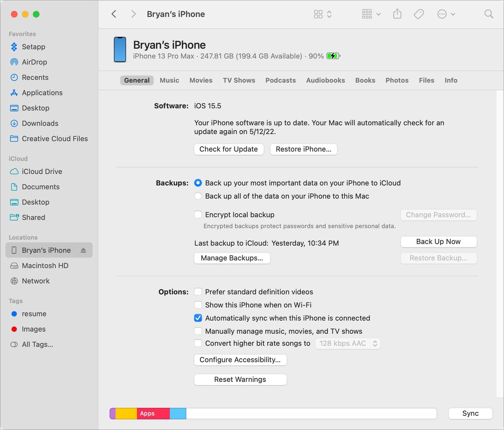Click the iOS 15.5 software version text
The height and width of the screenshot is (430, 504).
click(x=207, y=106)
